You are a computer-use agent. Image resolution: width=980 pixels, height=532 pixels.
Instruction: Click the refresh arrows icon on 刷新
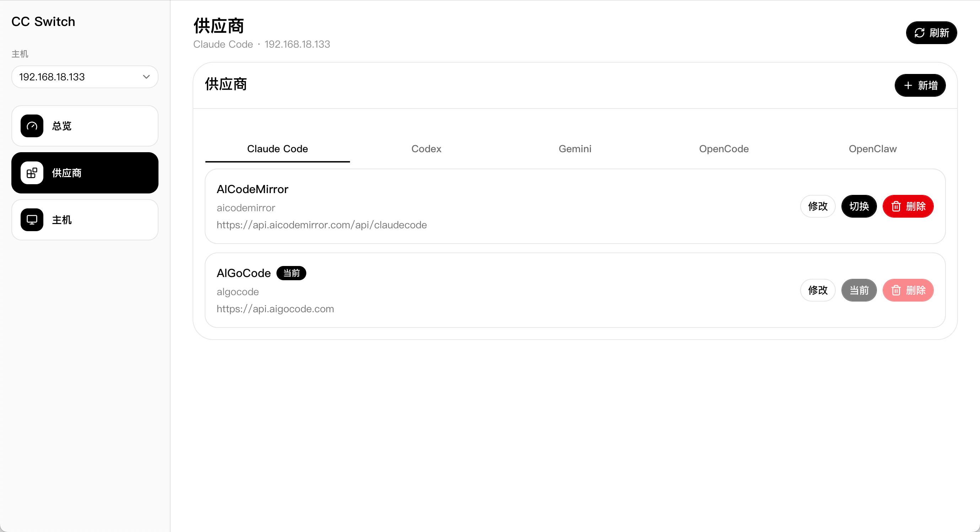point(919,33)
